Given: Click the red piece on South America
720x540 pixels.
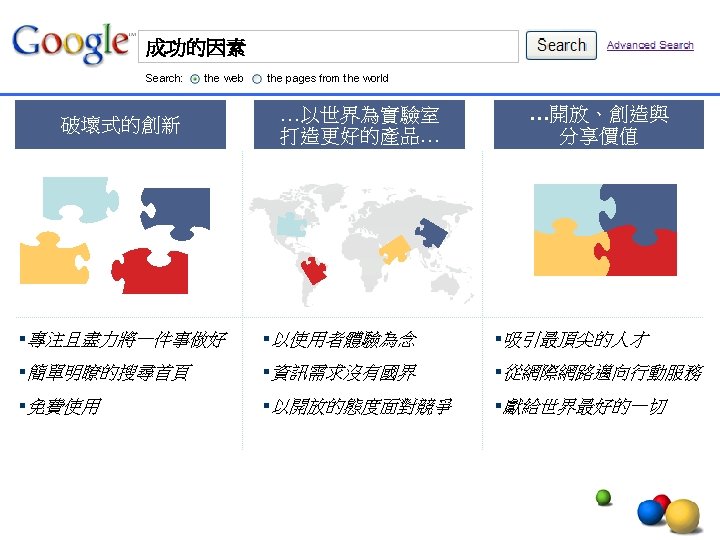Looking at the screenshot, I should click(314, 270).
